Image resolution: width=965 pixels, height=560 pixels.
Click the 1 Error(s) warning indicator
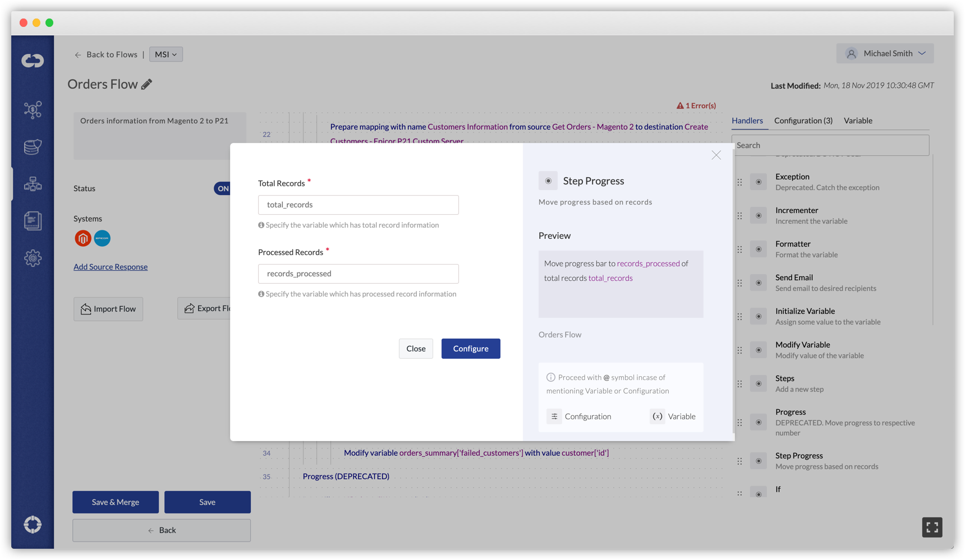(x=696, y=105)
